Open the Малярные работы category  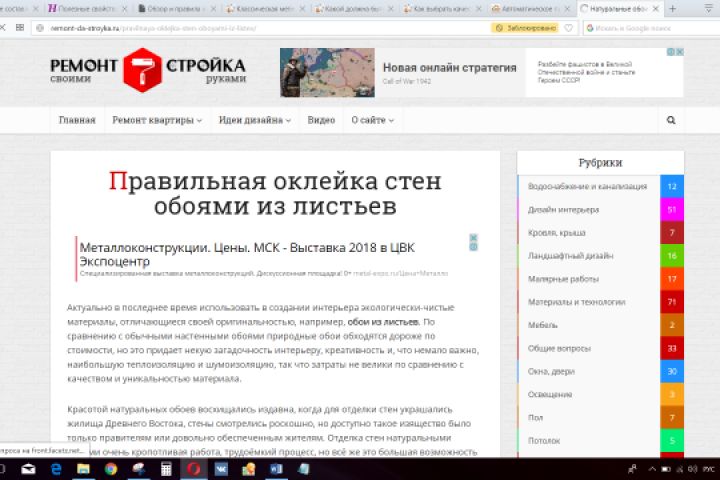(x=563, y=279)
